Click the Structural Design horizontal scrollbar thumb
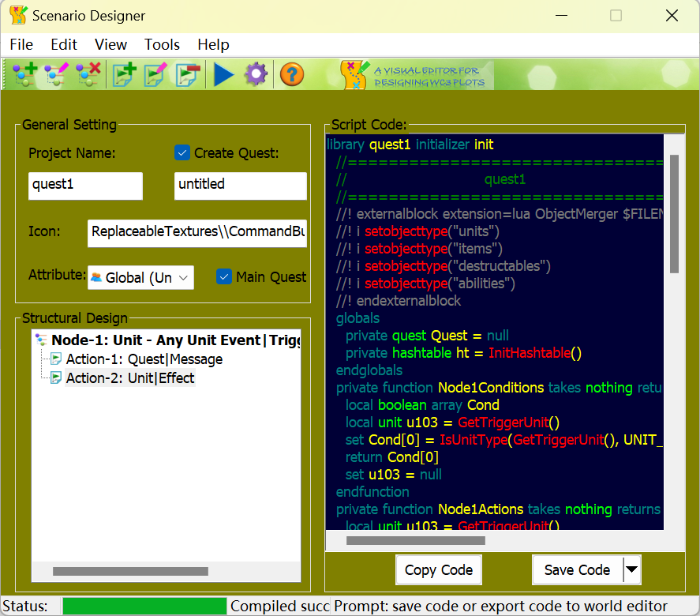700x616 pixels. point(130,571)
